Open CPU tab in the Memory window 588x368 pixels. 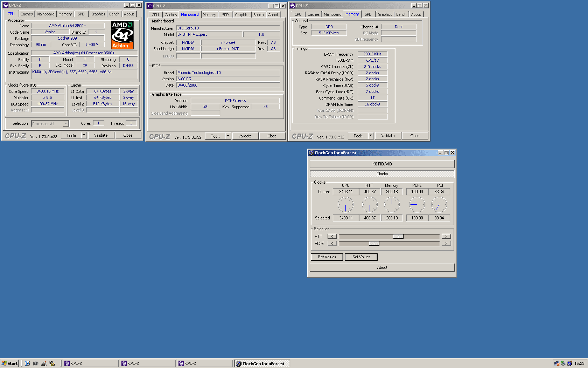[x=298, y=14]
